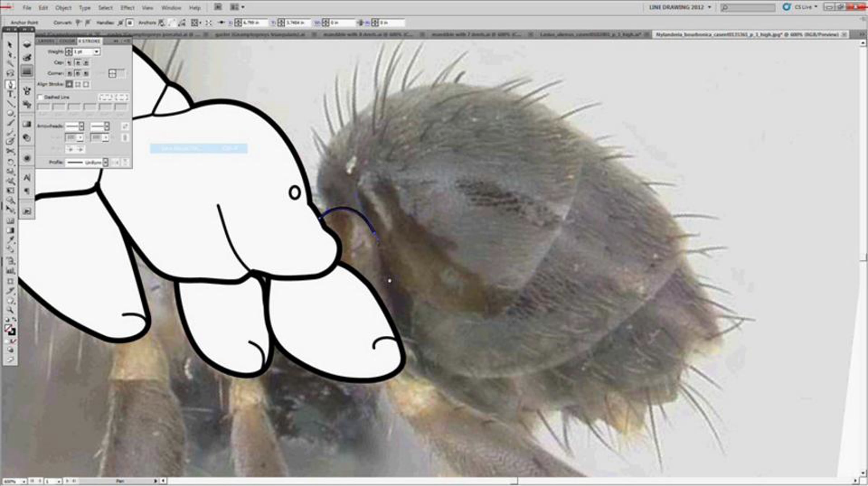Set Align Stroke to center

(x=69, y=84)
